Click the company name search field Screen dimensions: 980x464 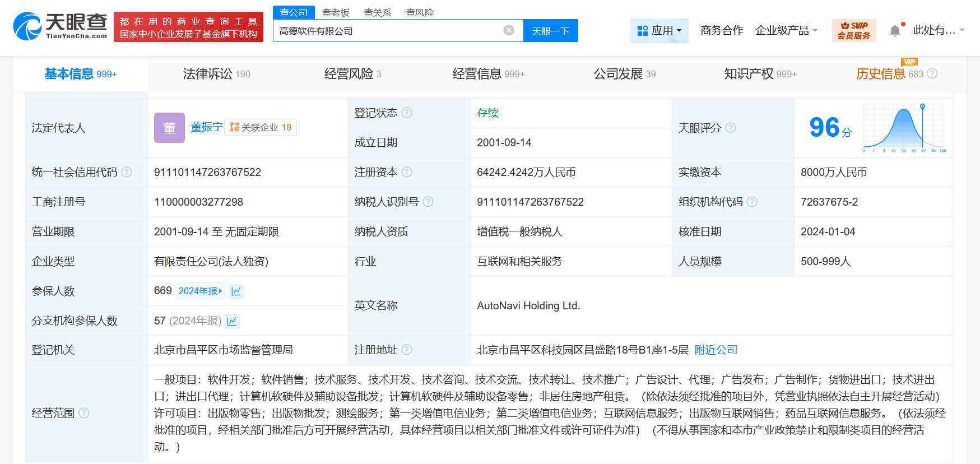387,31
